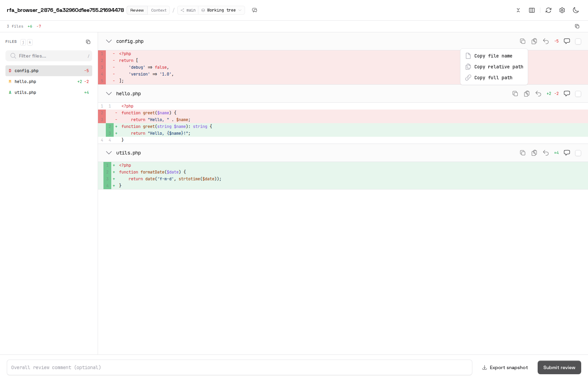Switch to dark mode moon icon
This screenshot has height=380, width=588.
pyautogui.click(x=576, y=10)
